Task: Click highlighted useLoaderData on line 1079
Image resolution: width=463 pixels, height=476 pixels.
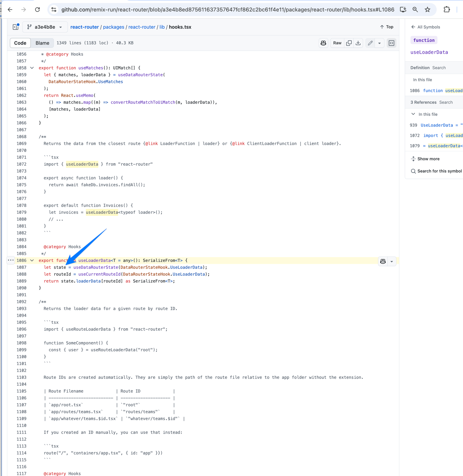Action: pos(102,212)
